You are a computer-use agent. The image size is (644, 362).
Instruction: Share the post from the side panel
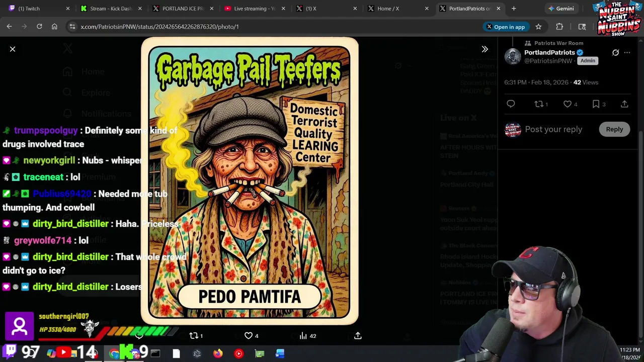coord(624,104)
